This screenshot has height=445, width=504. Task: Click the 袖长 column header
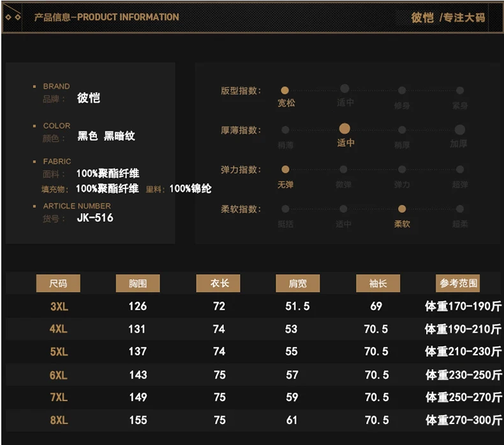pos(378,283)
